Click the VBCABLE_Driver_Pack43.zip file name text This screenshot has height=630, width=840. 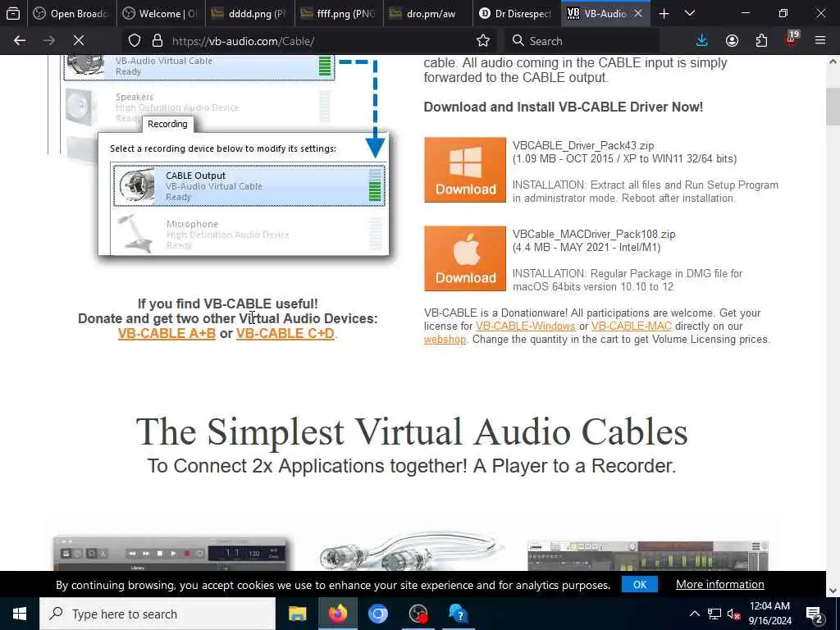583,146
